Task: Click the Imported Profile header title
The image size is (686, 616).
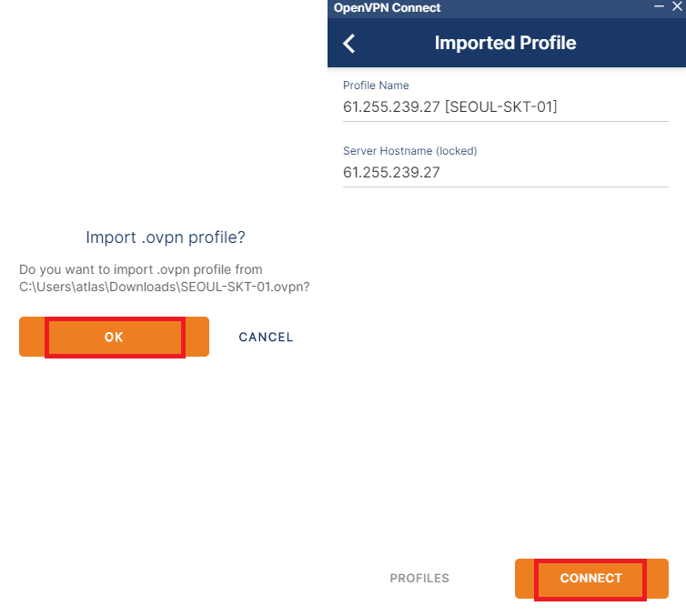Action: point(505,43)
